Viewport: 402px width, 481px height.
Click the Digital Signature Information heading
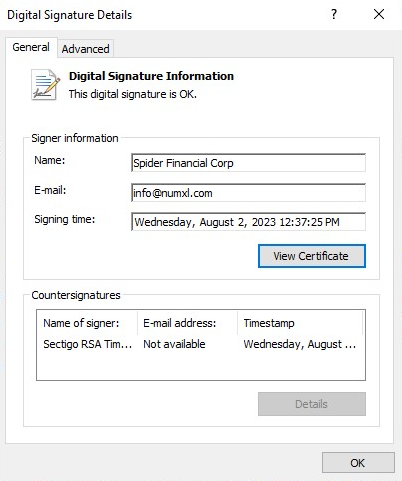click(x=151, y=76)
